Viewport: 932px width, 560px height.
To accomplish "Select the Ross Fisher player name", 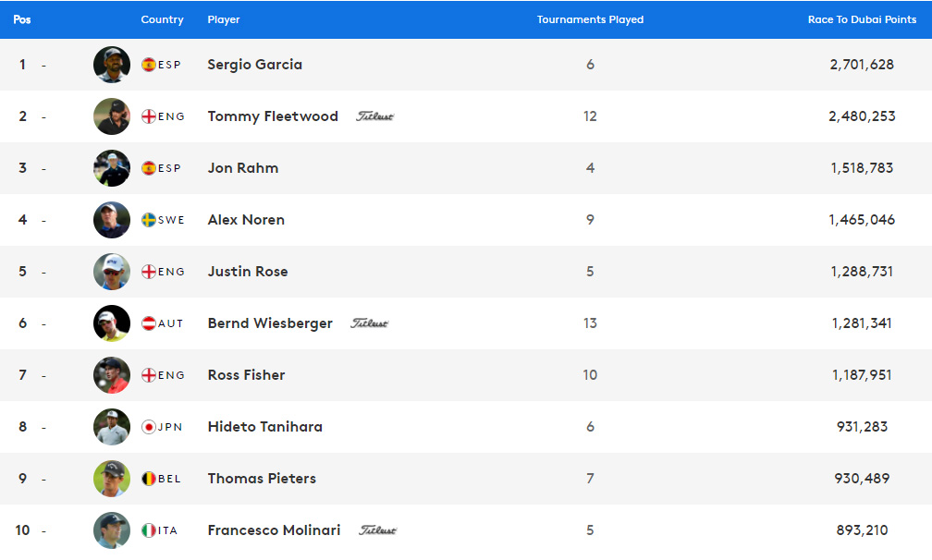I will (247, 374).
